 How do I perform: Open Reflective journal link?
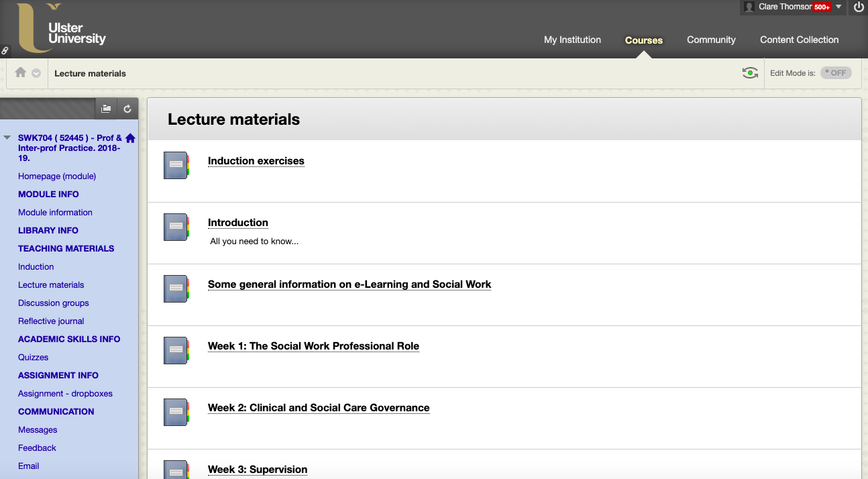click(51, 321)
